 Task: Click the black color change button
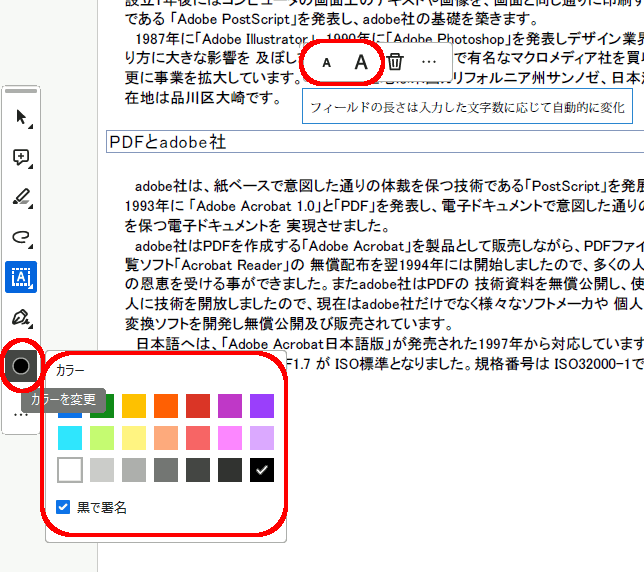click(20, 366)
